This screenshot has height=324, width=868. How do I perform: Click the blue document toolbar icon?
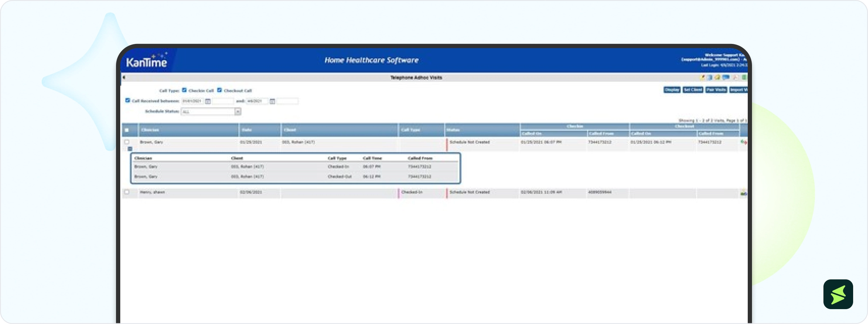coord(710,77)
